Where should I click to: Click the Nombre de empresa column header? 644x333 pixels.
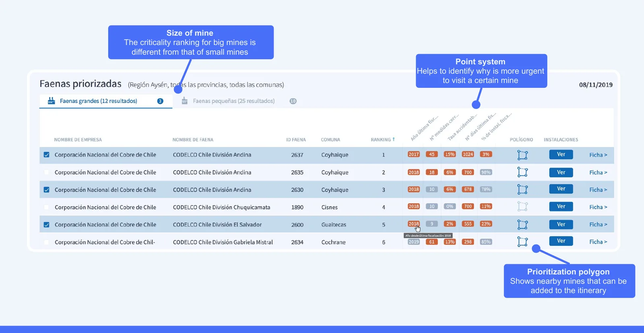78,140
